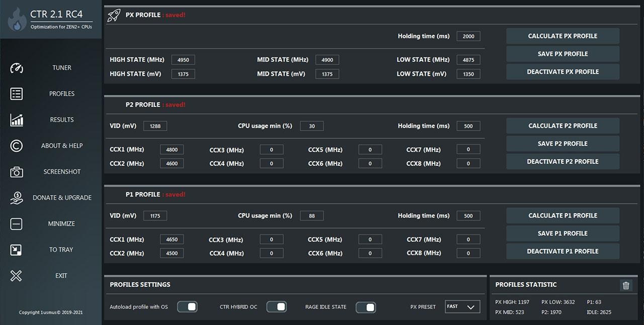Open DONATE & UPGRADE via its icon

[x=16, y=198]
